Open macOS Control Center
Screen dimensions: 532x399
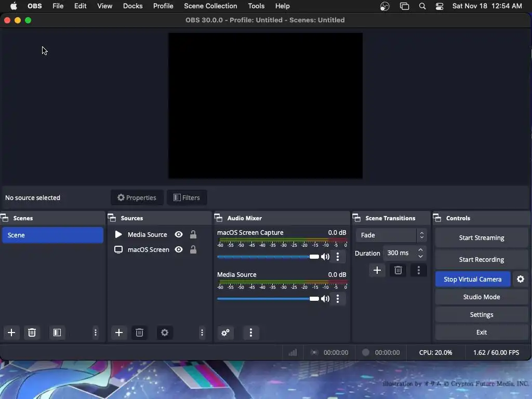pyautogui.click(x=440, y=6)
